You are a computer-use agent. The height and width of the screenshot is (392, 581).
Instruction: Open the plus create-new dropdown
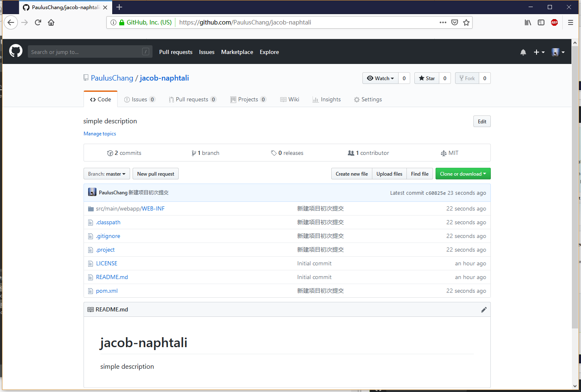pos(539,52)
